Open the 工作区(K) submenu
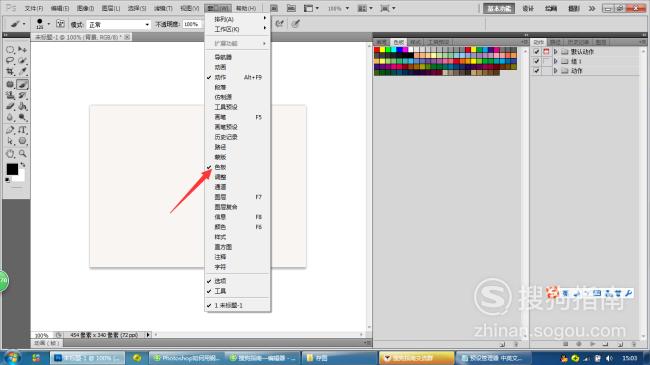 tap(238, 29)
